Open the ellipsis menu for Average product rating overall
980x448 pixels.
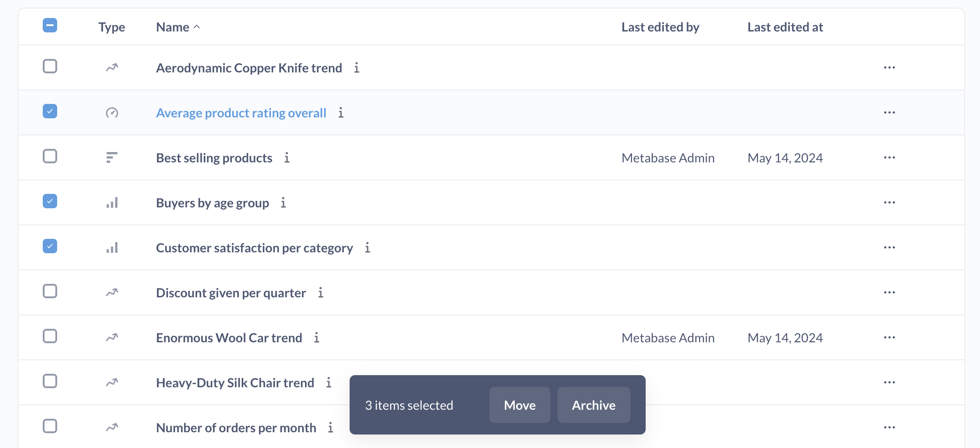point(889,112)
